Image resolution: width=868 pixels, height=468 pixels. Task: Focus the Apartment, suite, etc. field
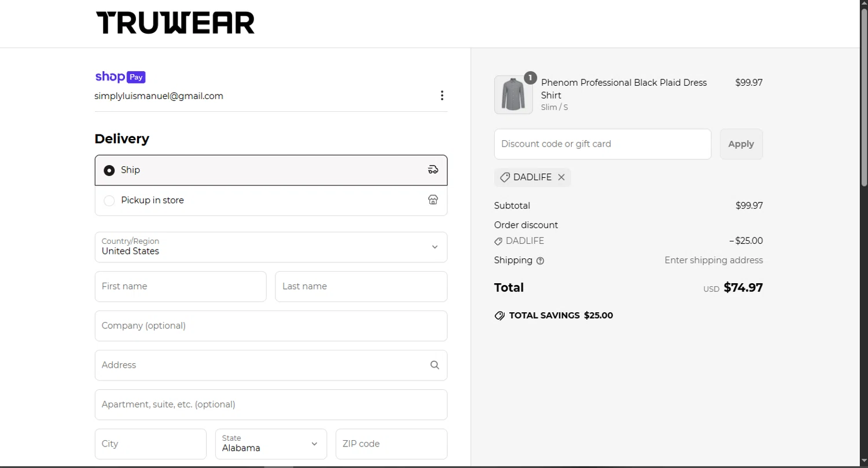tap(271, 404)
